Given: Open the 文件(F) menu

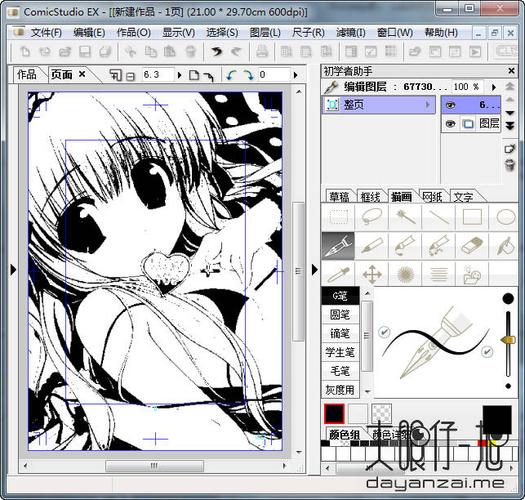Looking at the screenshot, I should point(46,32).
